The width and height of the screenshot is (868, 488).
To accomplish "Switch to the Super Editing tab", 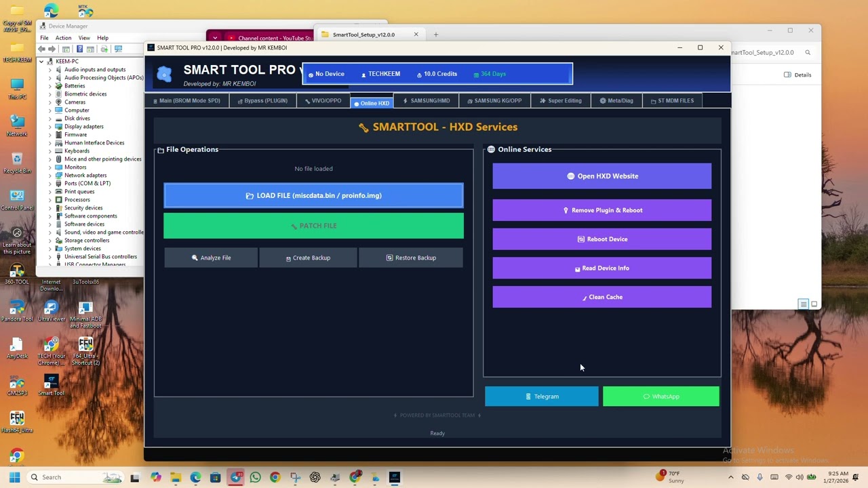I will tap(561, 101).
